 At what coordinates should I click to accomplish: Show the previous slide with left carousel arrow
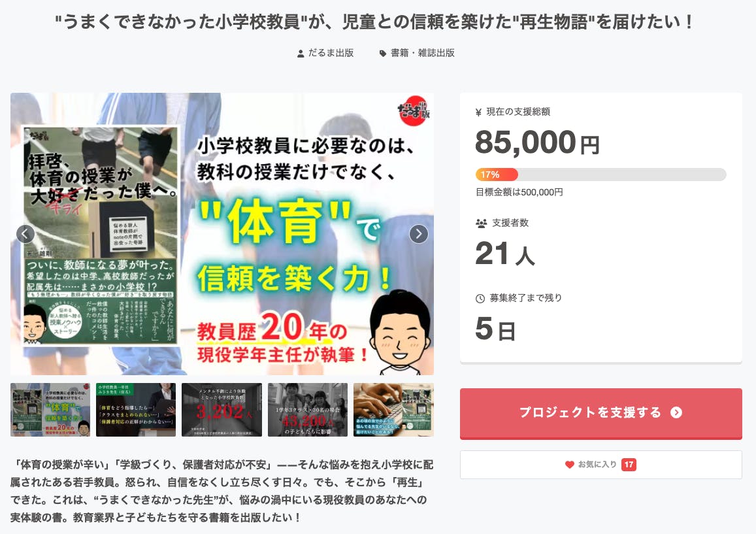[x=25, y=234]
